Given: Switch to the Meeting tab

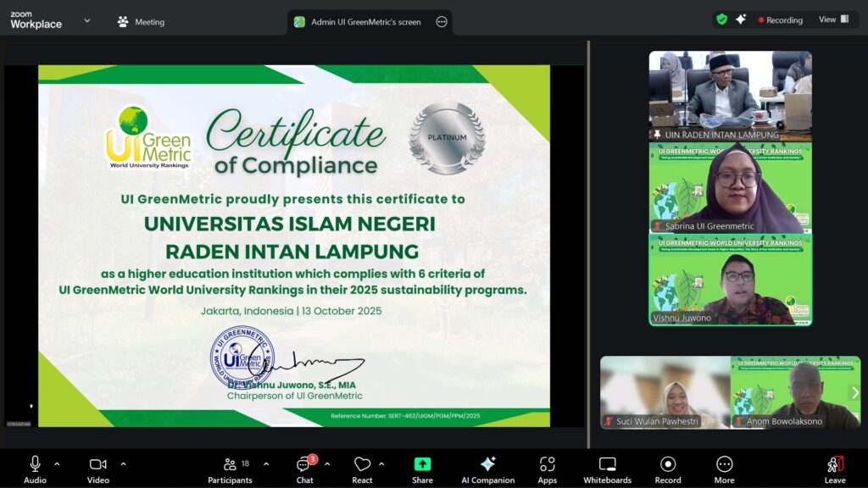Looking at the screenshot, I should (x=141, y=22).
